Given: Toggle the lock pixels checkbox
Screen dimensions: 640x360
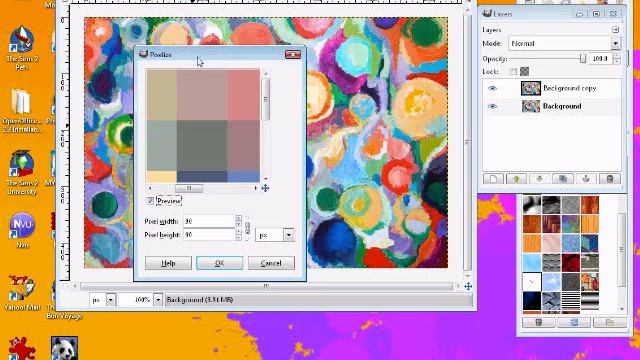Looking at the screenshot, I should (513, 71).
